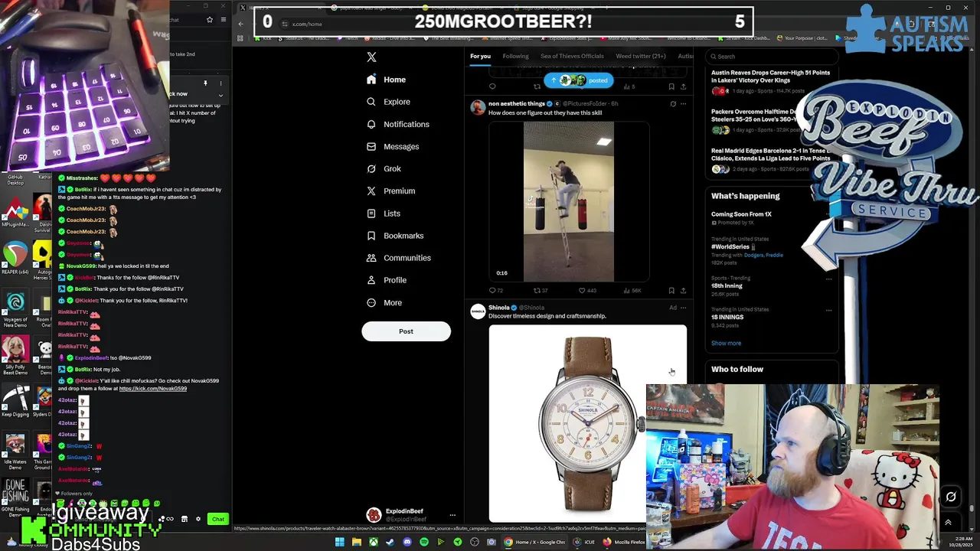Switch to Chrome Home / X taskbar window
Image resolution: width=980 pixels, height=551 pixels.
pos(534,542)
